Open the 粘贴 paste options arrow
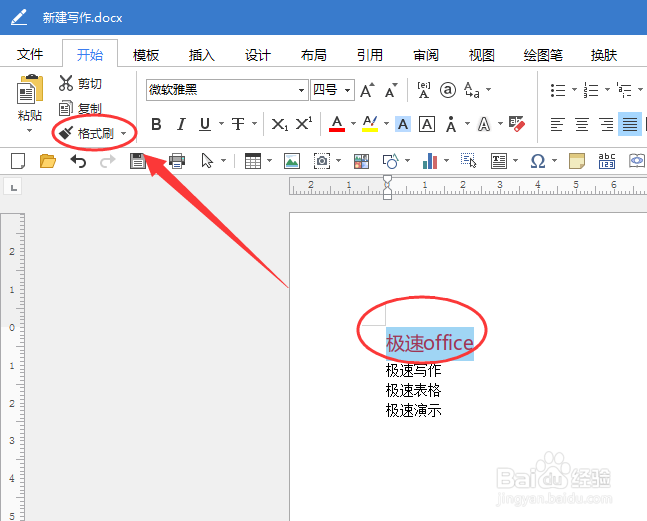 [29, 131]
